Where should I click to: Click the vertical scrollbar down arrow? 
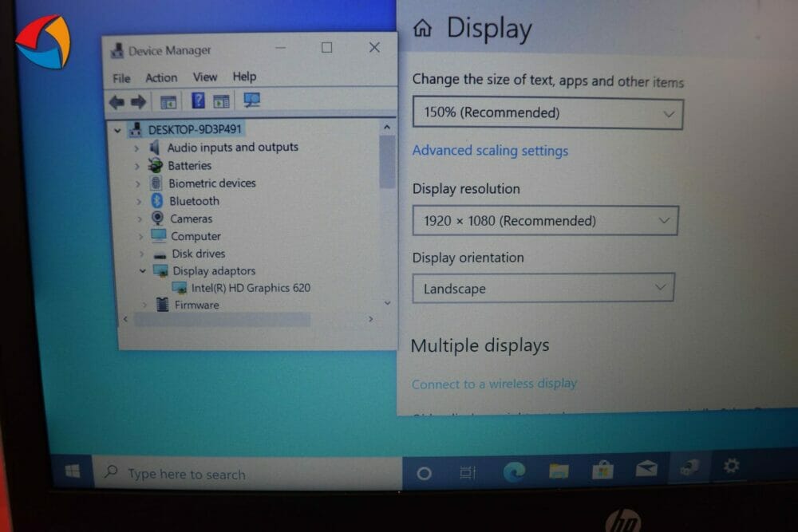pos(387,303)
